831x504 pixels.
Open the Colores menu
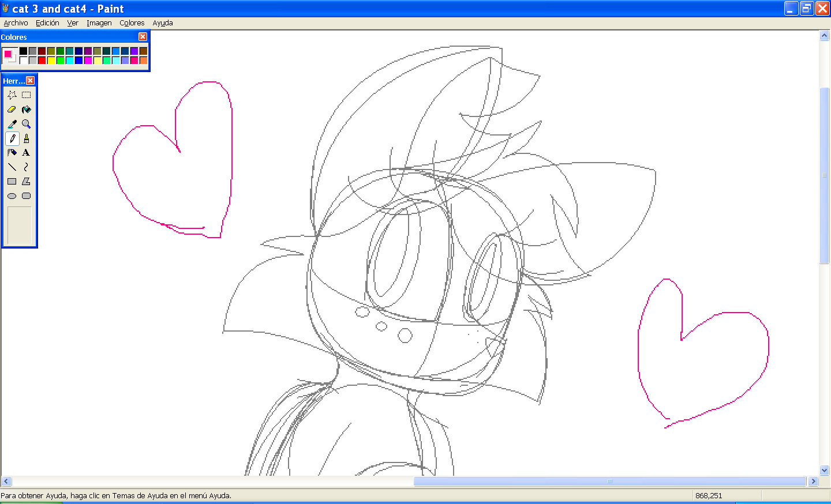(x=132, y=23)
